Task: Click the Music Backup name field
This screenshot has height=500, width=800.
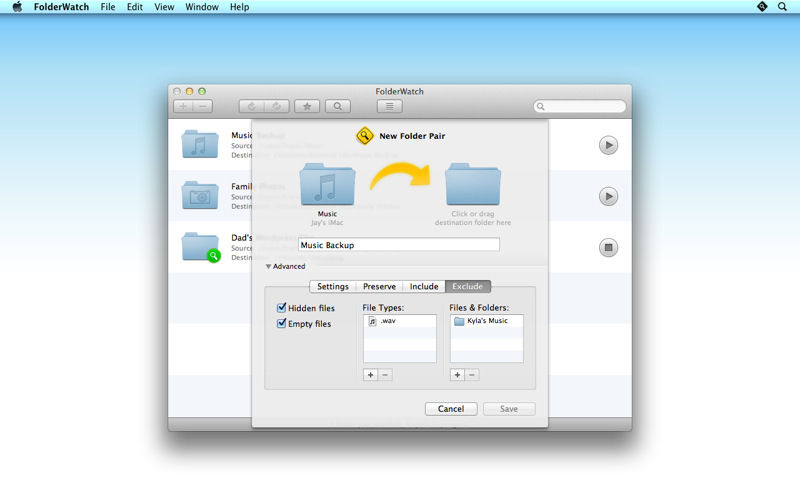Action: [398, 245]
